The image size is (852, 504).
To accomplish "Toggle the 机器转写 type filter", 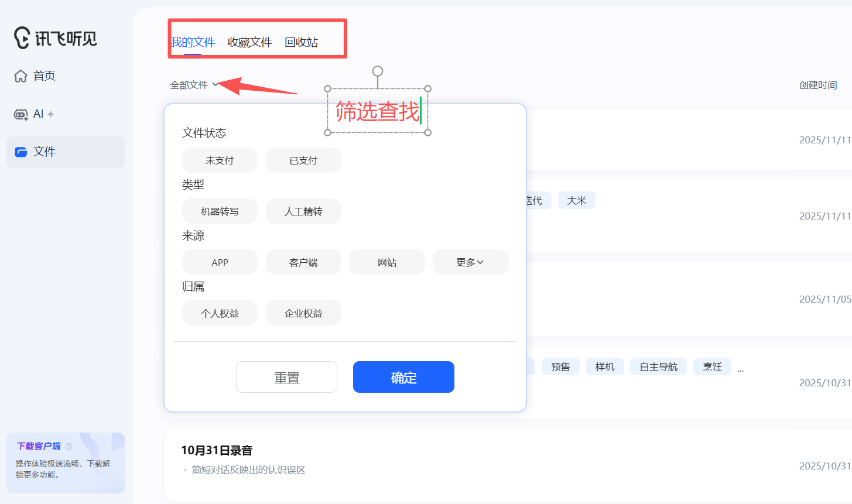I will pyautogui.click(x=220, y=211).
